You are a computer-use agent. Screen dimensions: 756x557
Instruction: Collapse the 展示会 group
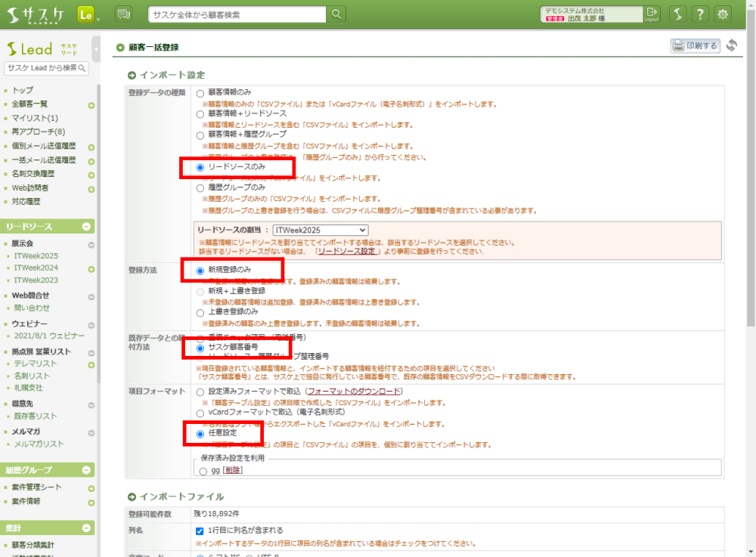[91, 245]
